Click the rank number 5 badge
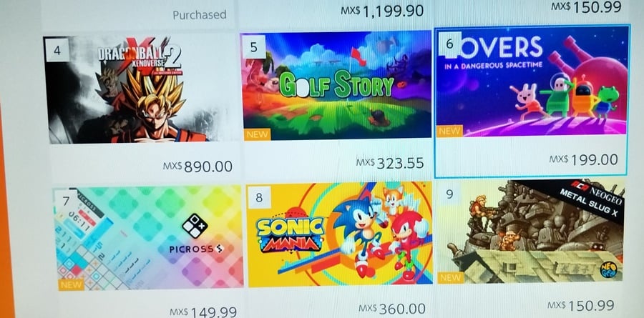This screenshot has width=644, height=318. [253, 46]
